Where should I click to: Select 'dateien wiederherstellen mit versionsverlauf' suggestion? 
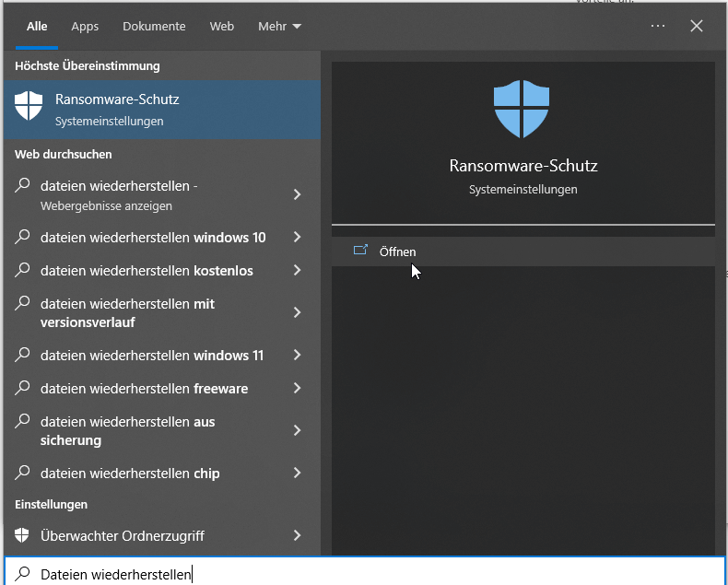162,312
